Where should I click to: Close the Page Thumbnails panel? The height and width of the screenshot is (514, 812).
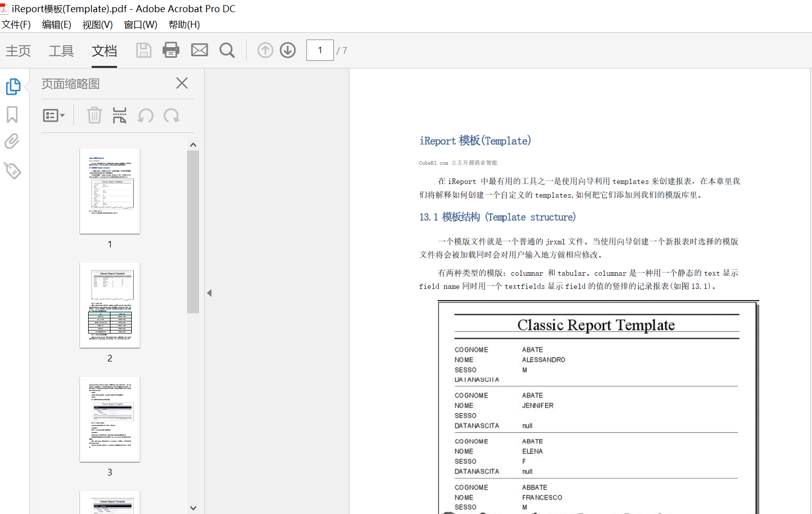pyautogui.click(x=182, y=83)
